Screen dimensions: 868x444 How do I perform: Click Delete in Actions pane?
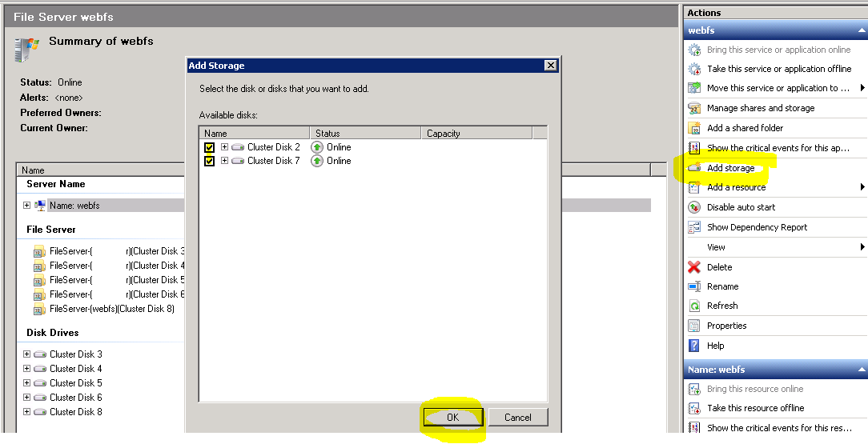pyautogui.click(x=719, y=267)
